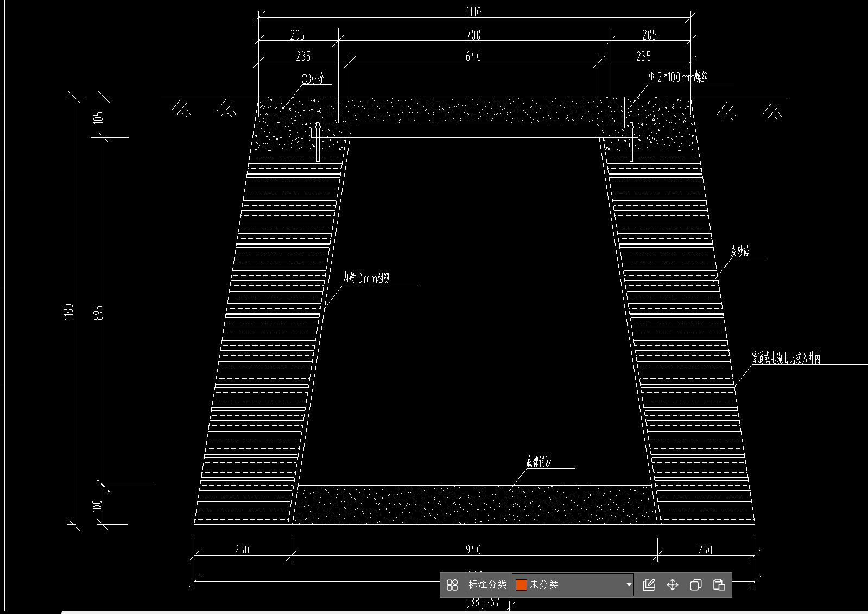Click the right anchor bolt symbol

click(x=631, y=142)
